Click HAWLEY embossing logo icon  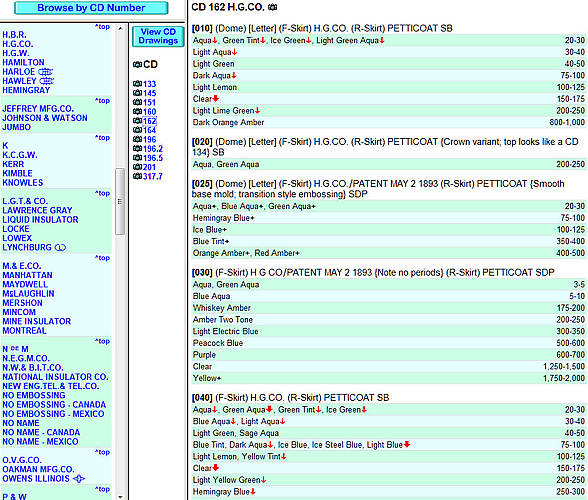coord(46,81)
